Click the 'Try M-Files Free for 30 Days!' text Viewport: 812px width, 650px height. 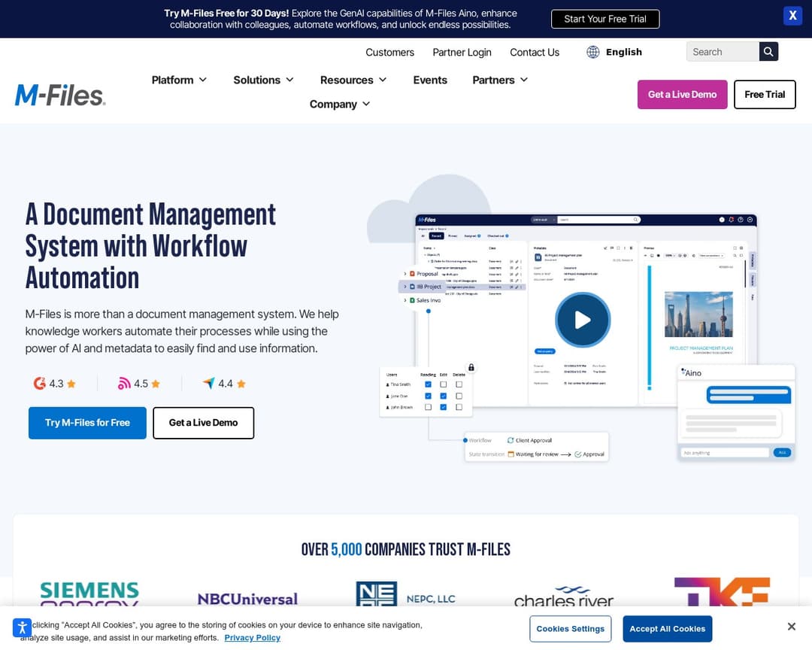pos(226,14)
